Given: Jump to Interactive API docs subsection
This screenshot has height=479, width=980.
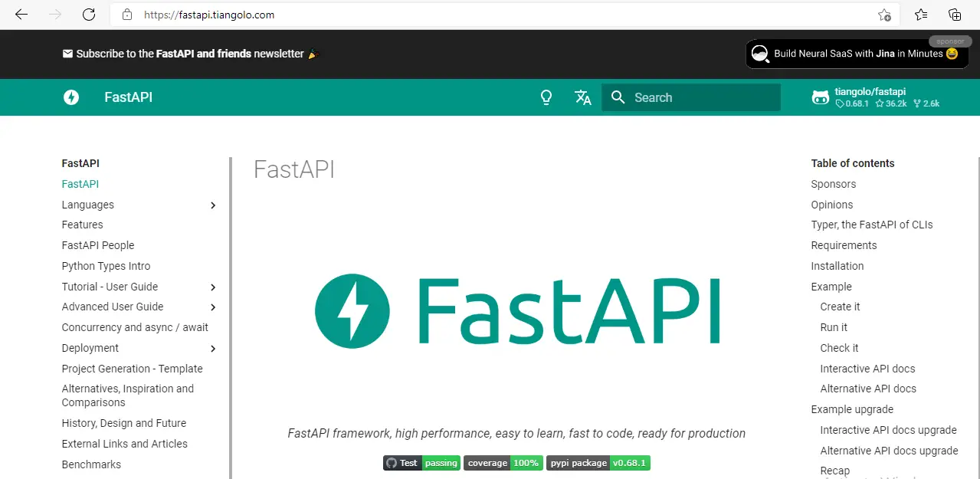Looking at the screenshot, I should (x=867, y=369).
